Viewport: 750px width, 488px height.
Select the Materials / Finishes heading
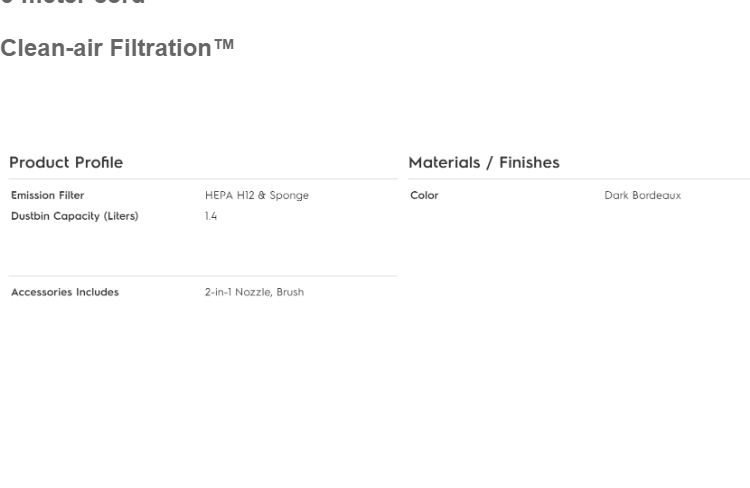coord(484,163)
